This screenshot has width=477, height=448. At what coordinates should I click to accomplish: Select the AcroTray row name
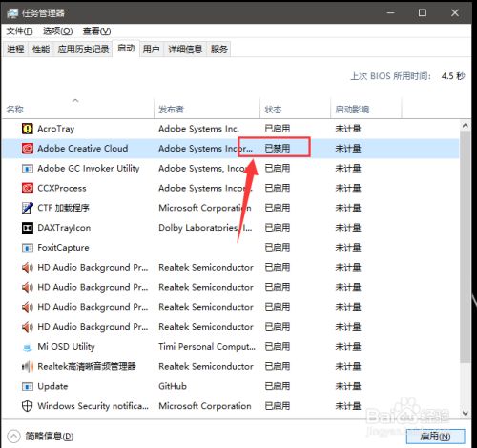[56, 129]
